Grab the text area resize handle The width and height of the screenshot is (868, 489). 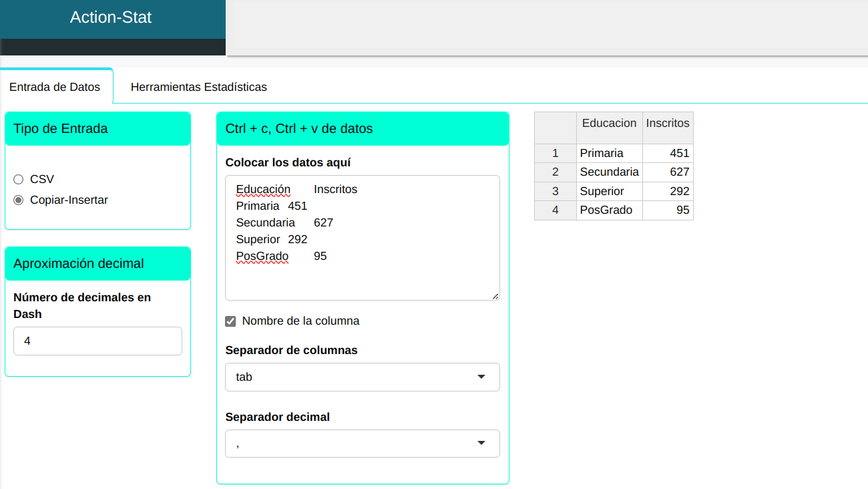click(495, 296)
